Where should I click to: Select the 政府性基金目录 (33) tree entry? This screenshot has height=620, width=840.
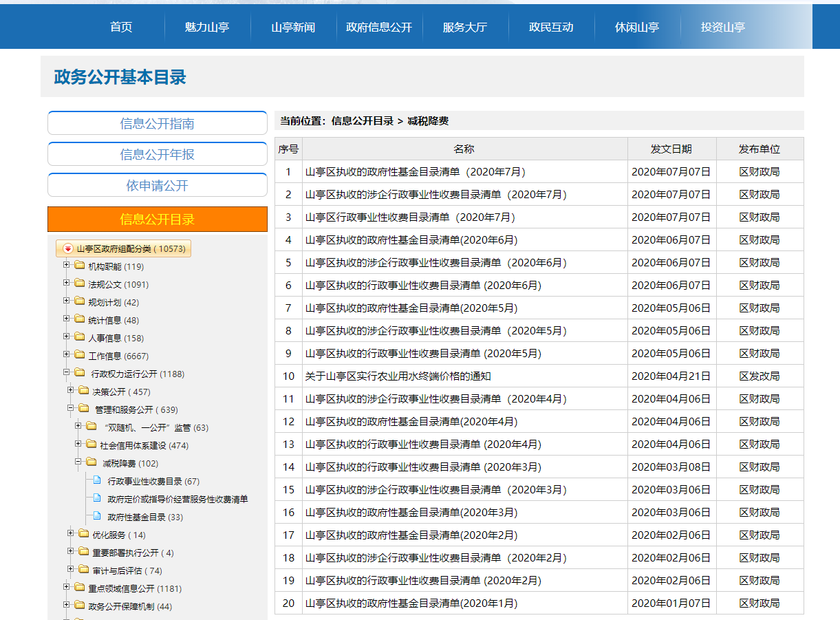(x=145, y=517)
